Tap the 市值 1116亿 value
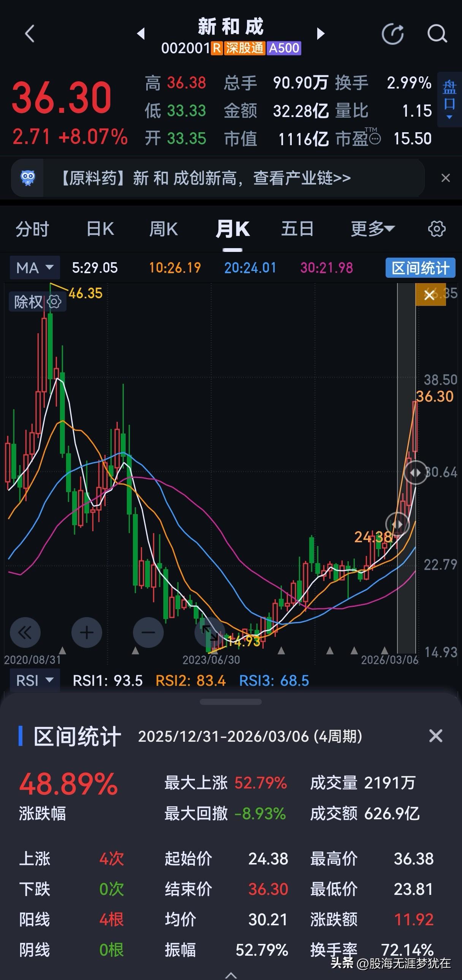462x980 pixels. [x=304, y=139]
